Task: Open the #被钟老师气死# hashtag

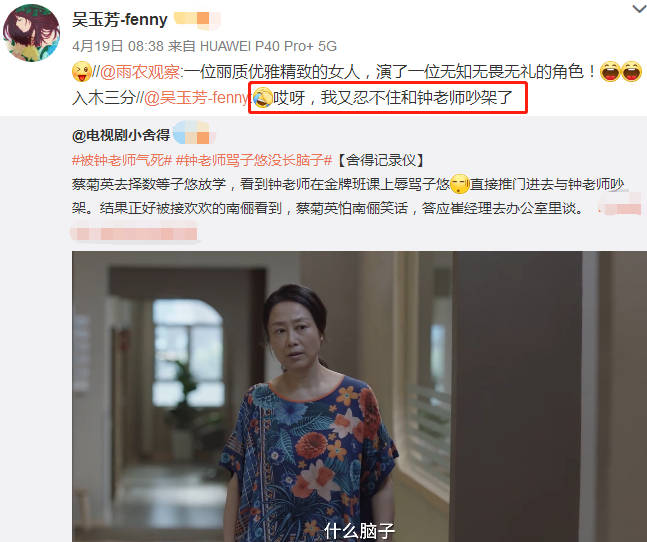Action: 122,160
